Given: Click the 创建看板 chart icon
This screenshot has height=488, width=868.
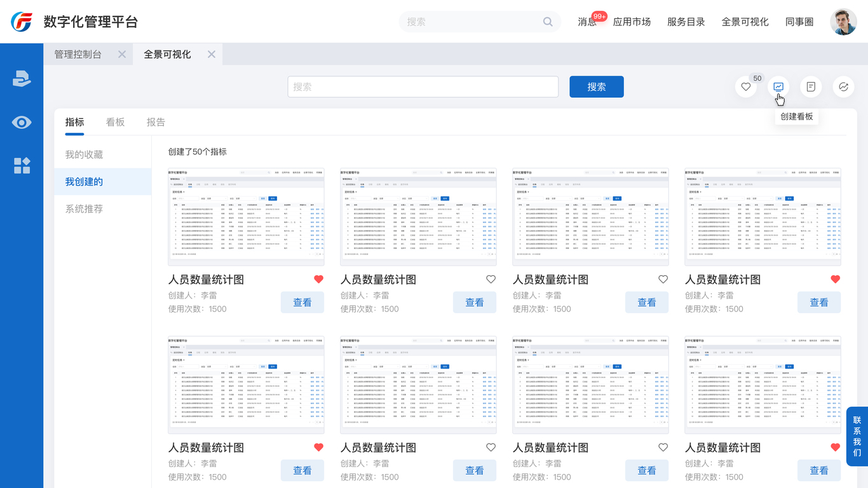Looking at the screenshot, I should [x=778, y=87].
